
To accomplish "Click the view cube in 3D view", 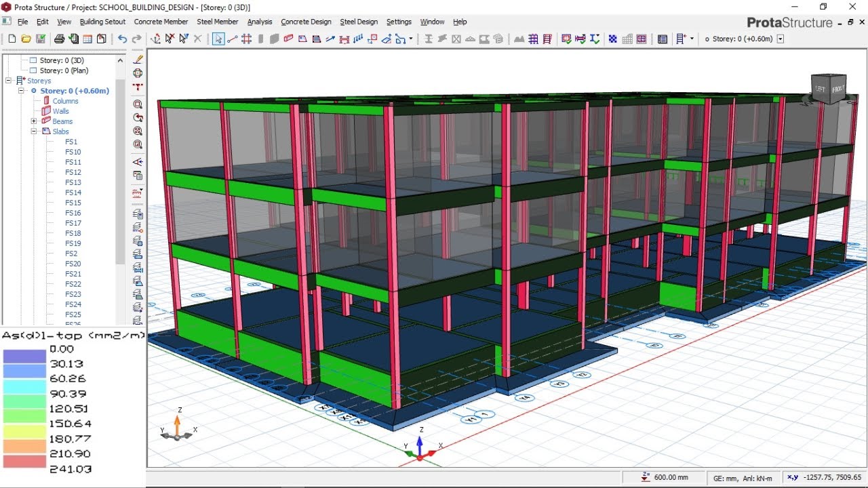I will click(x=829, y=88).
